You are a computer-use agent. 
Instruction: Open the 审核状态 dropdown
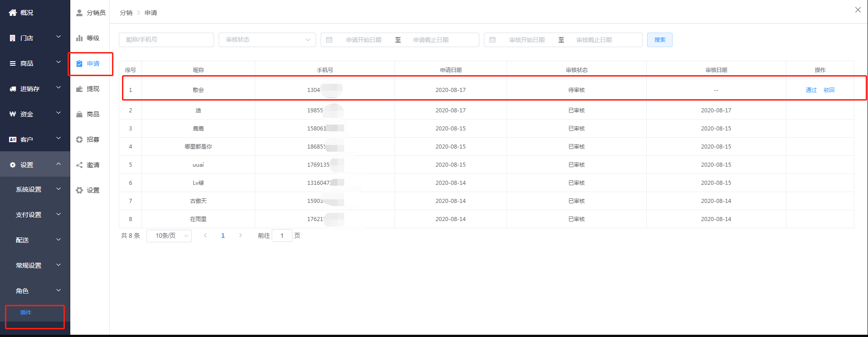[268, 40]
